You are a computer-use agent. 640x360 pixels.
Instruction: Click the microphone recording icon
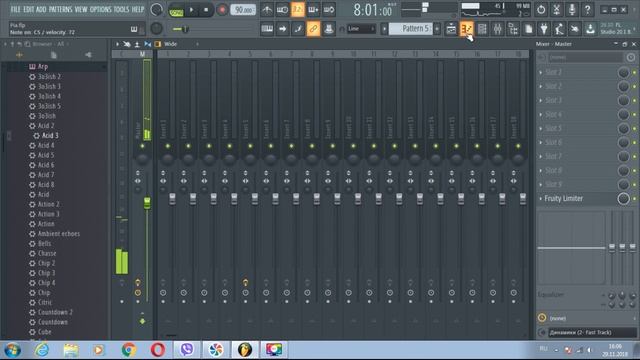tap(572, 10)
